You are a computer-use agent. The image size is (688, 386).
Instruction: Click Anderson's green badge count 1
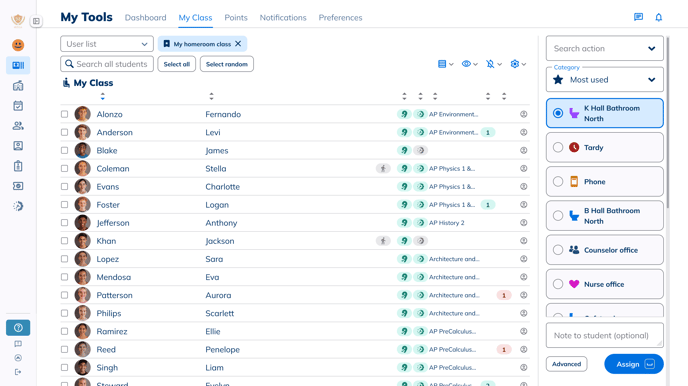pos(488,132)
